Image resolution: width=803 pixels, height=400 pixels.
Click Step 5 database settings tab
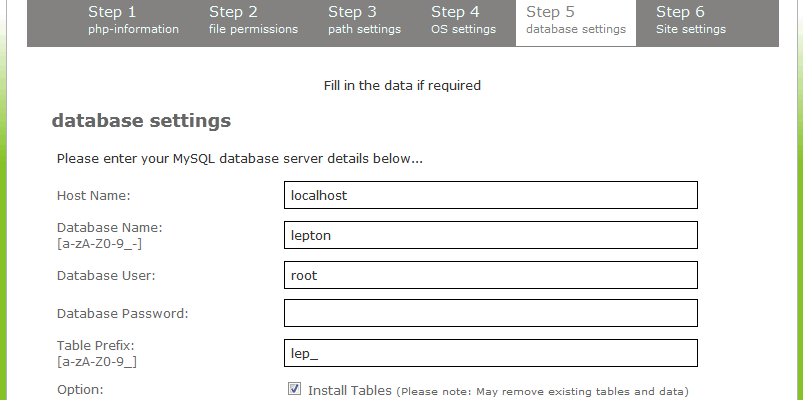coord(576,23)
